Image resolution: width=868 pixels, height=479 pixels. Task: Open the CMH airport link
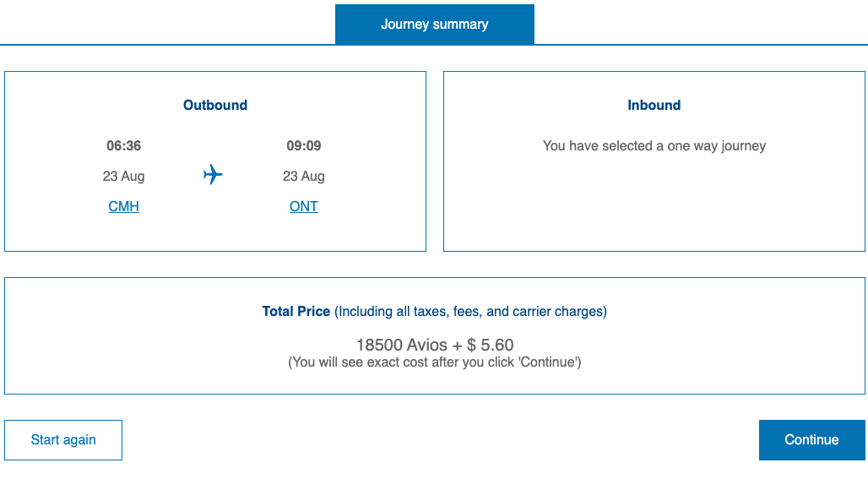123,206
